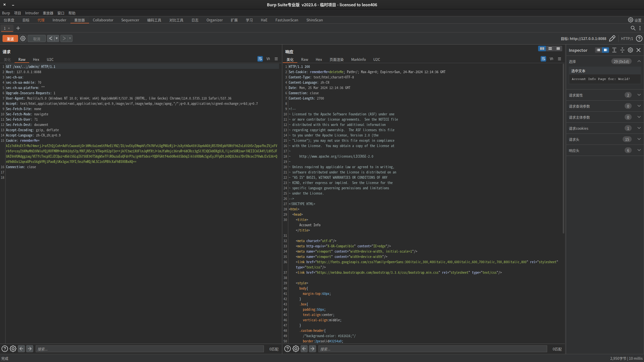This screenshot has height=362, width=644.
Task: Open response search settings gear
Action: tap(296, 349)
